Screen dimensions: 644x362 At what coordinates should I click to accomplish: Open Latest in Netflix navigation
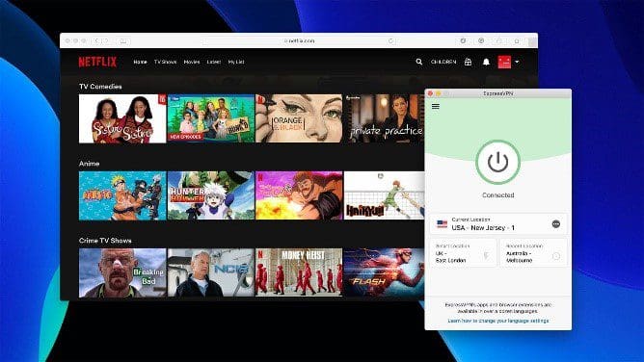[214, 62]
